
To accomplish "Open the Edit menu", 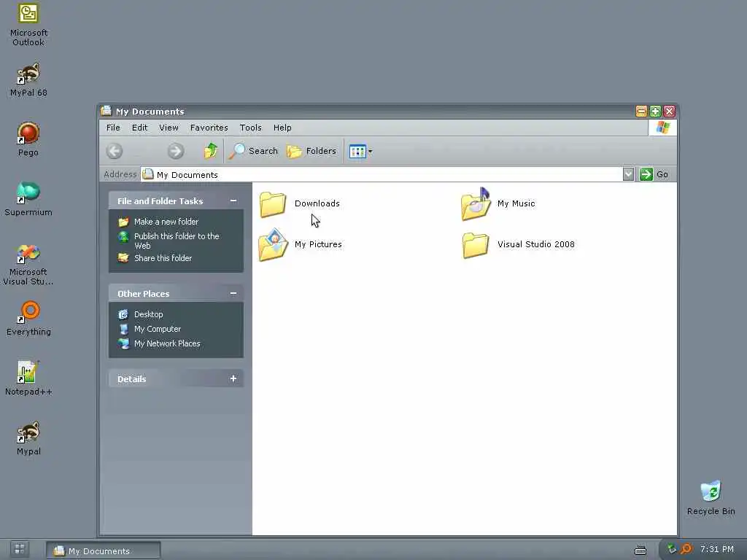I will coord(139,128).
